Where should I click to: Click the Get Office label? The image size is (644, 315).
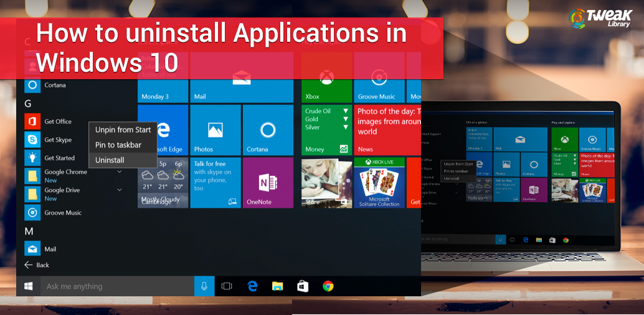tap(58, 121)
